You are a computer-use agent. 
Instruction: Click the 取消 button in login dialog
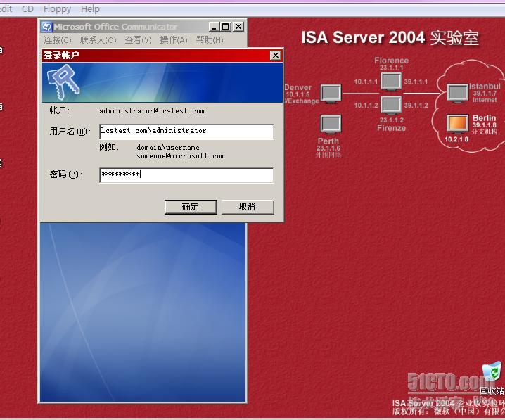click(248, 207)
